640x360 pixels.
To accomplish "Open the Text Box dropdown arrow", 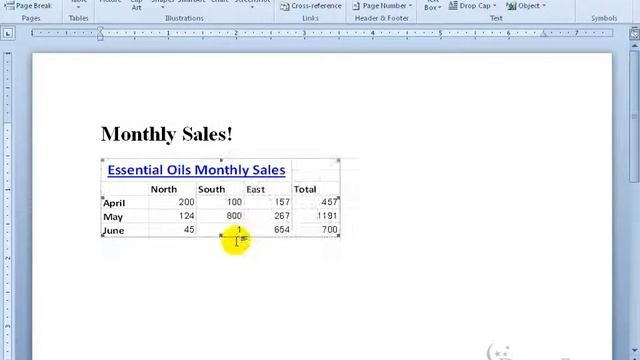I will pos(440,8).
